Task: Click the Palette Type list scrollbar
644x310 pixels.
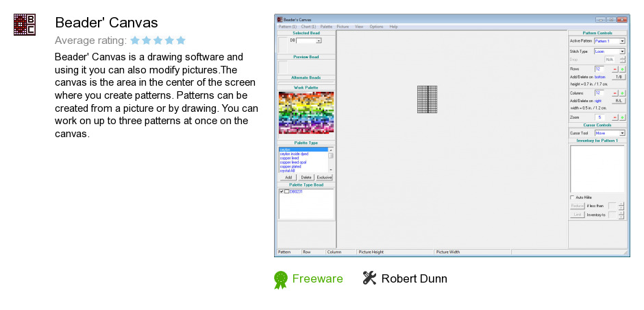Action: 331,160
